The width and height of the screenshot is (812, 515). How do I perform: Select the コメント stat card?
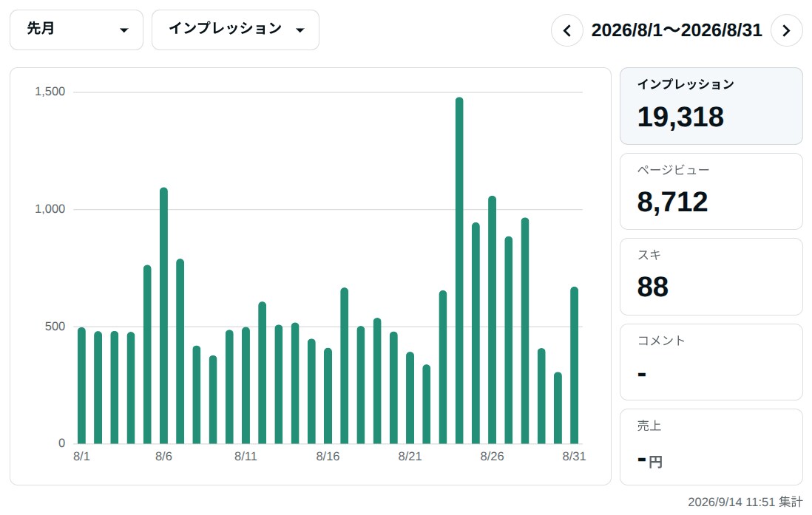pyautogui.click(x=711, y=362)
